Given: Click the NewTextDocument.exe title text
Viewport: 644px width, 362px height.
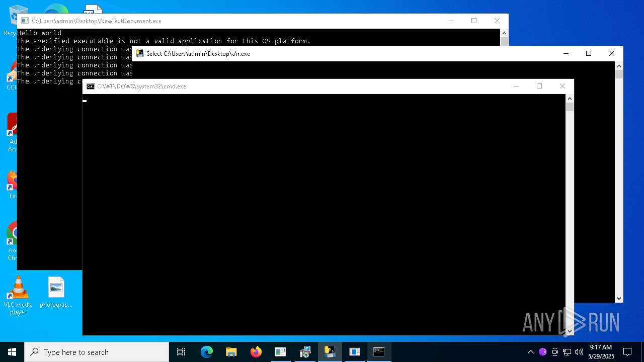Looking at the screenshot, I should (x=97, y=21).
